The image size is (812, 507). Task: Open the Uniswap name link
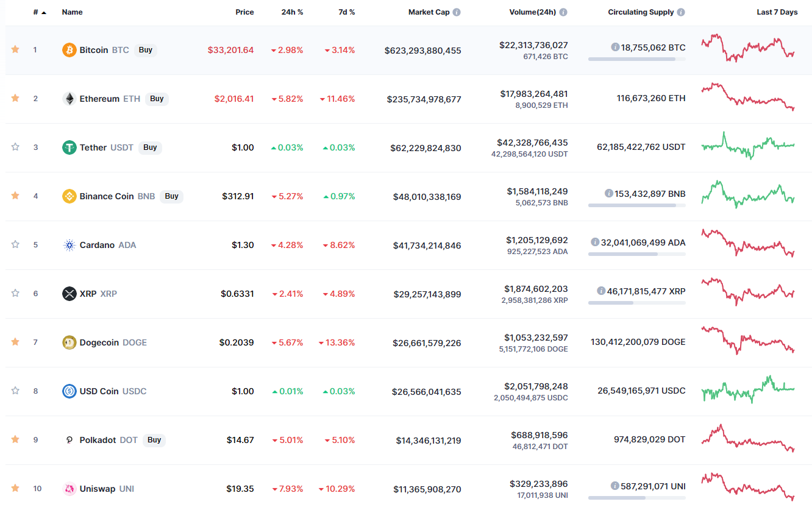tap(98, 489)
